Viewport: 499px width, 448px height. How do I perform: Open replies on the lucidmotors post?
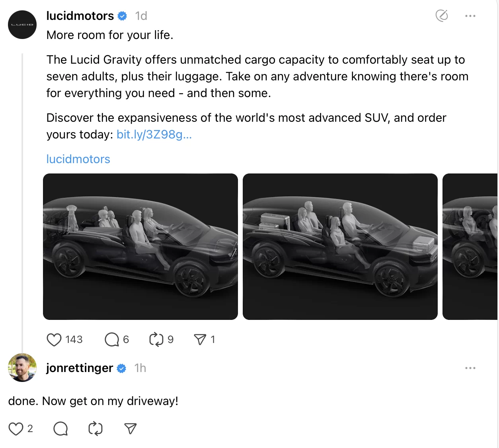click(112, 339)
